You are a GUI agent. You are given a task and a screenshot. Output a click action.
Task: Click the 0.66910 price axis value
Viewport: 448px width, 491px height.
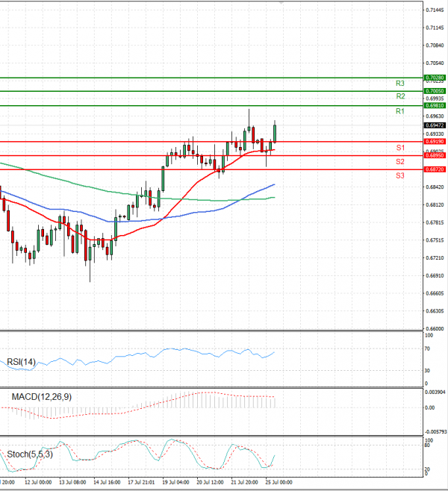pyautogui.click(x=435, y=276)
